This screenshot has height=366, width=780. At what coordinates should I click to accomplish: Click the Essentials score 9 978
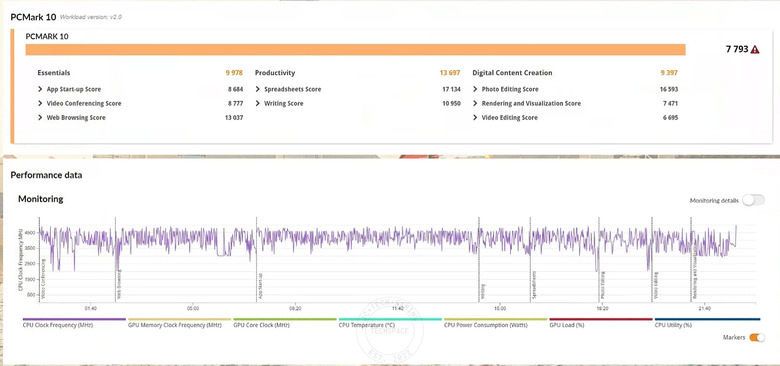[x=234, y=73]
